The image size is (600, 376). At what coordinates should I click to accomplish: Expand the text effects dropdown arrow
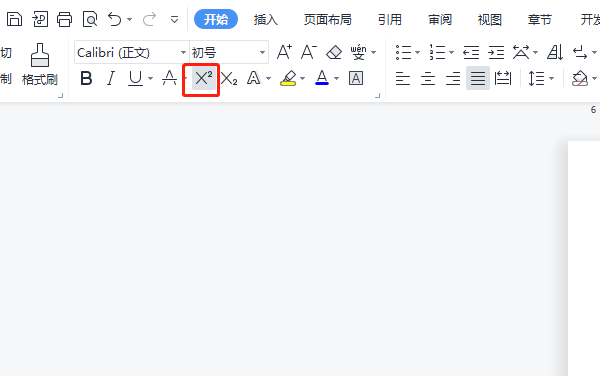[269, 79]
